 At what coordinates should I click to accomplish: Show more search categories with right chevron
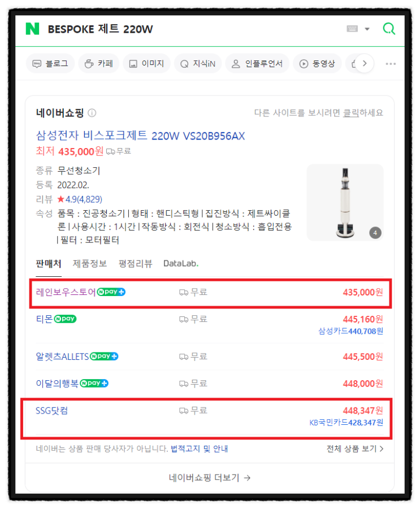(x=365, y=63)
